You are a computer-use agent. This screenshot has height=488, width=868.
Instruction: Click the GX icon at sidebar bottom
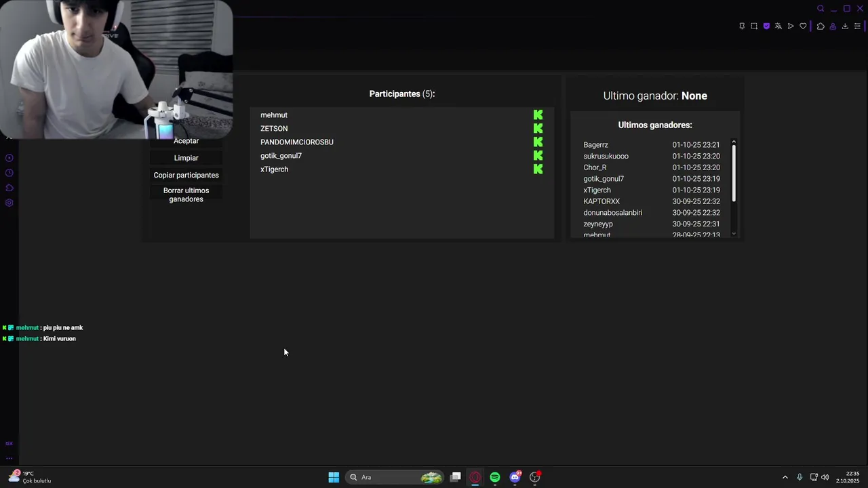pyautogui.click(x=9, y=443)
